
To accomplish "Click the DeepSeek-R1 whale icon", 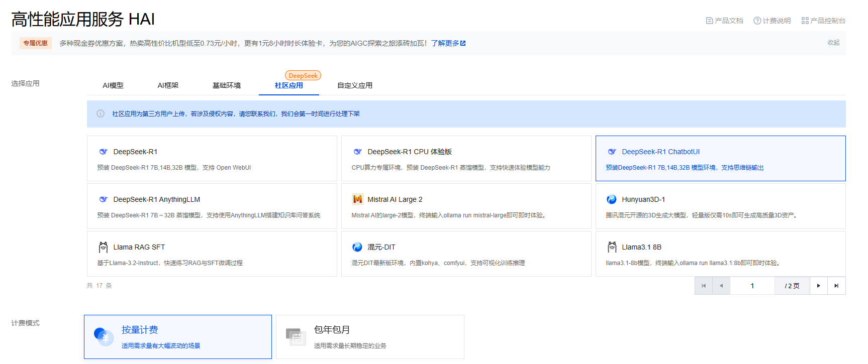I will point(103,152).
